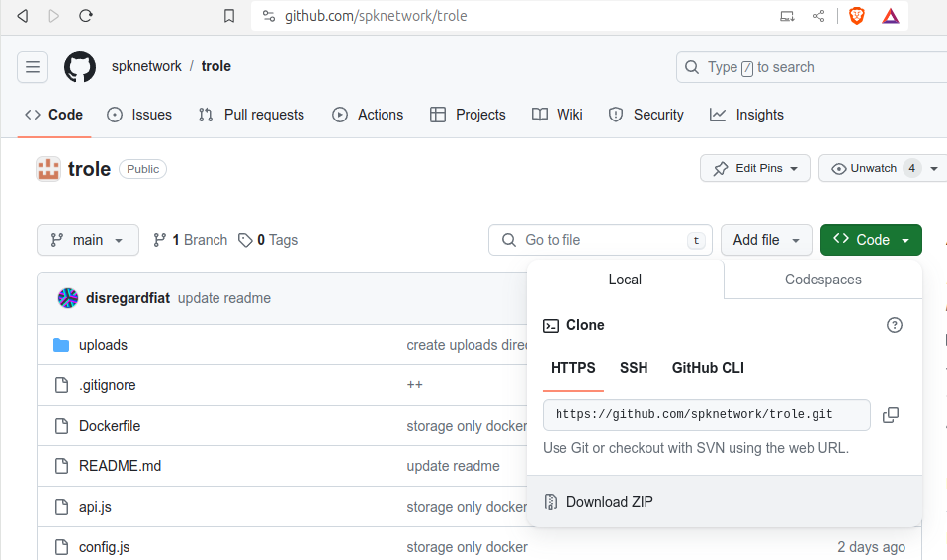Open Dockerfile's "storage only docker" commit

467,426
